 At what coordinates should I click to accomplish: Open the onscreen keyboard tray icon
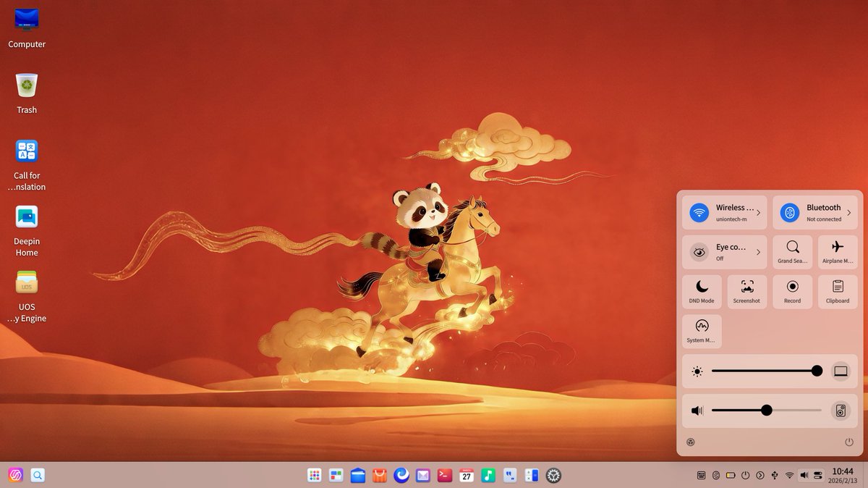click(700, 475)
